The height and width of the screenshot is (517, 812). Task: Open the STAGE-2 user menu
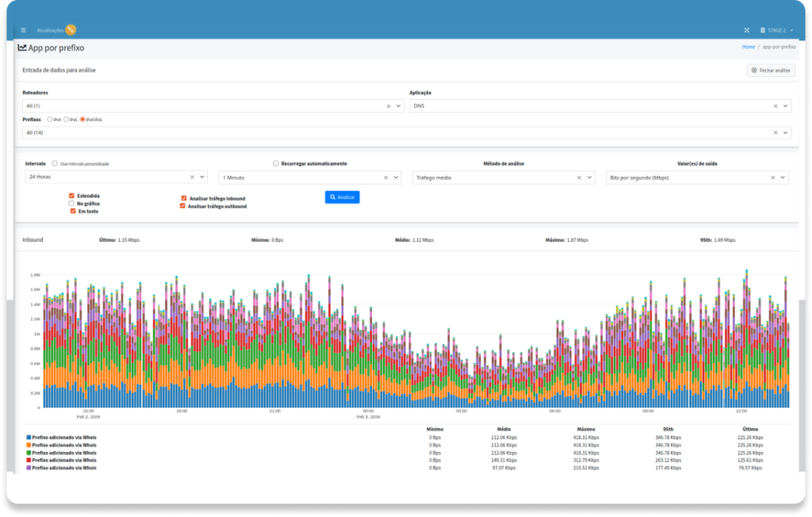tap(779, 30)
